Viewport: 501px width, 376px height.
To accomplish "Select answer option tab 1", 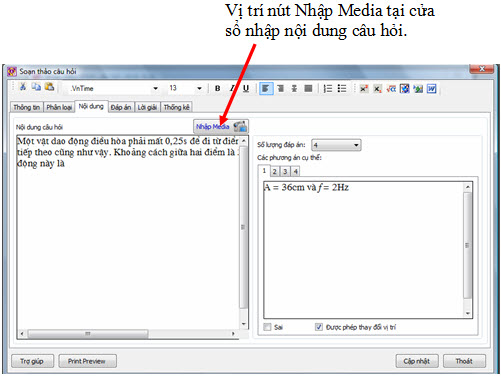I will point(264,171).
